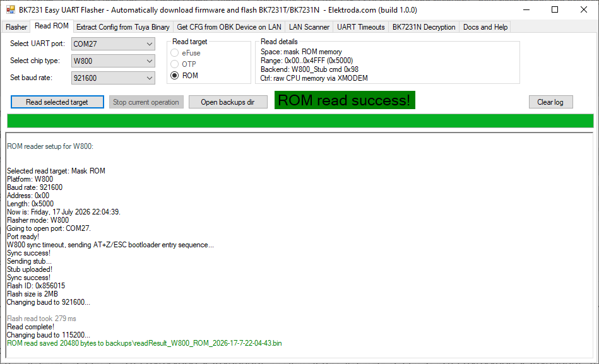599x364 pixels.
Task: Expand the chip type W800 dropdown
Action: tap(113, 61)
